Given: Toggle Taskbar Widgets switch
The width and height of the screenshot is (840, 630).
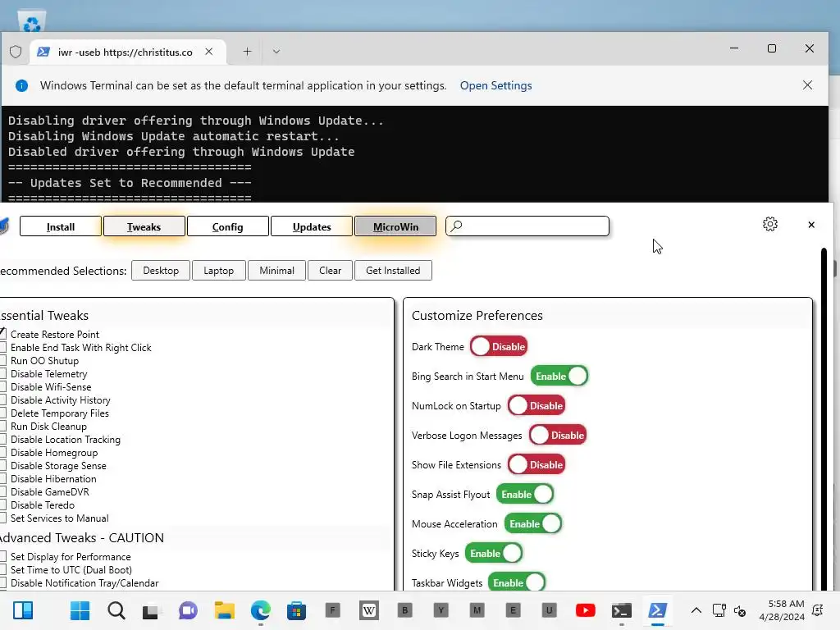Looking at the screenshot, I should point(517,582).
